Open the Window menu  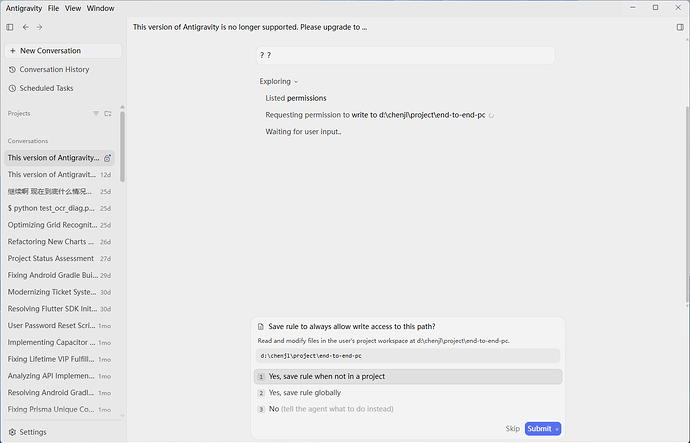click(100, 8)
